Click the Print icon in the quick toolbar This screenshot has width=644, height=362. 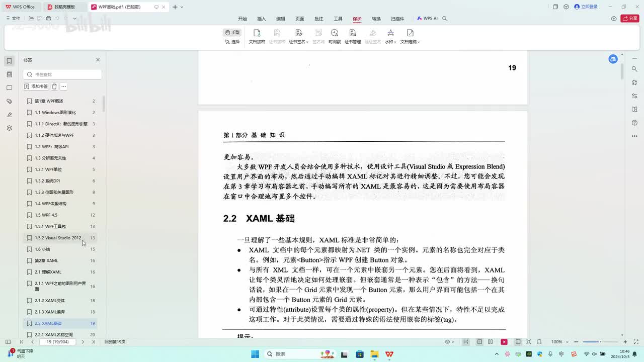click(48, 19)
